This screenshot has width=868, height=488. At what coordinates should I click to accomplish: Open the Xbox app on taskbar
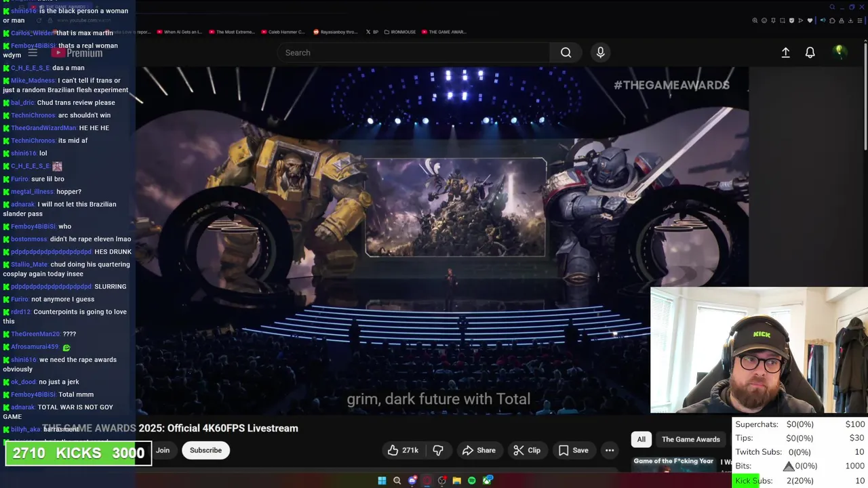(x=488, y=481)
